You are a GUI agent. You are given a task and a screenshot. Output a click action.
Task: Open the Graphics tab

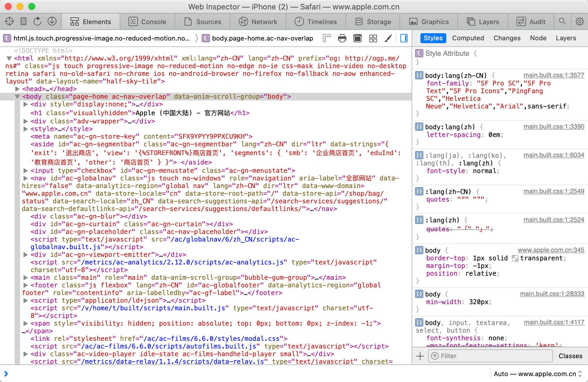pos(429,22)
